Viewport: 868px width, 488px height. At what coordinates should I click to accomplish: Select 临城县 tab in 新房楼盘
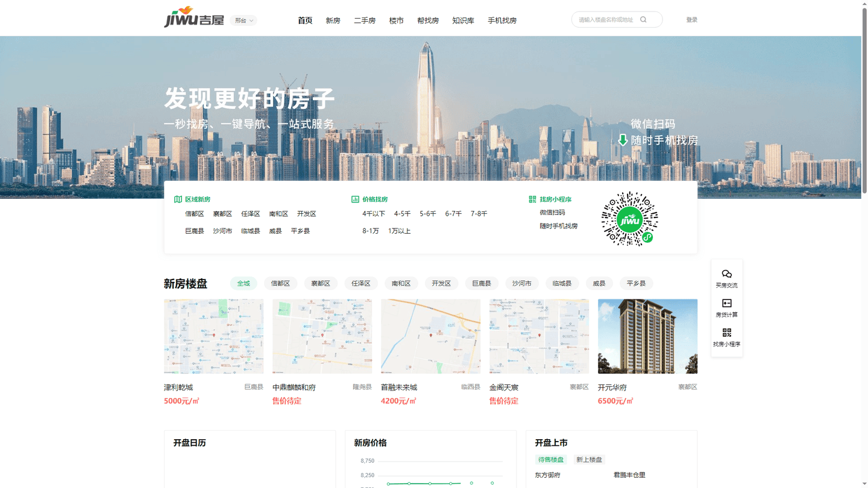point(562,283)
